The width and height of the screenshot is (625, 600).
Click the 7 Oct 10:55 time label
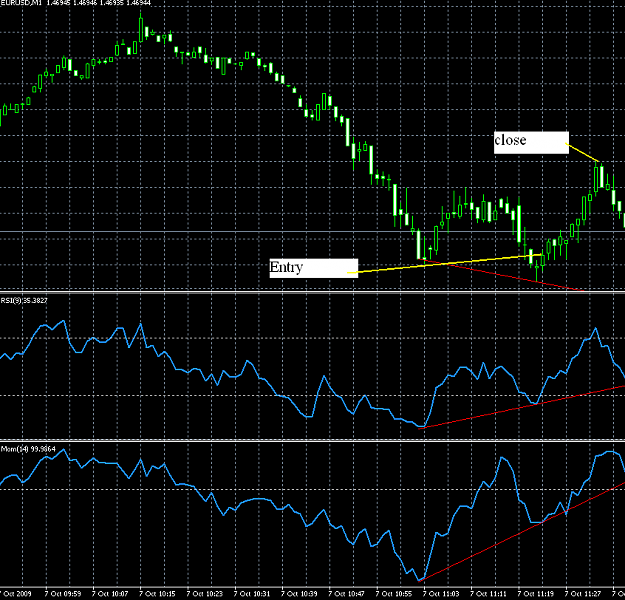(394, 594)
